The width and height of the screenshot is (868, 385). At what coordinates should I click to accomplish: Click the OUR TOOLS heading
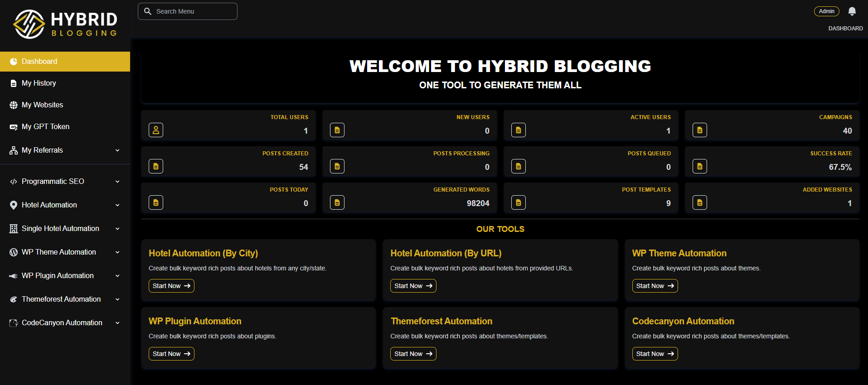click(x=500, y=229)
